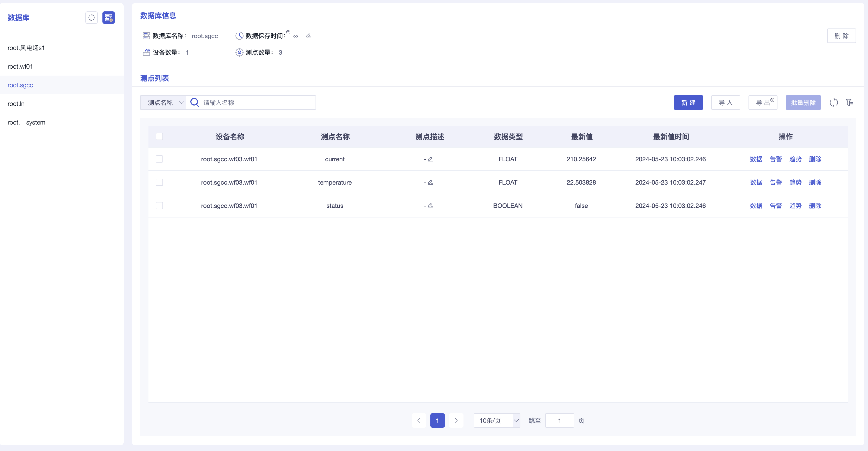Select root.wf01 database in sidebar
The image size is (868, 451).
pos(20,67)
